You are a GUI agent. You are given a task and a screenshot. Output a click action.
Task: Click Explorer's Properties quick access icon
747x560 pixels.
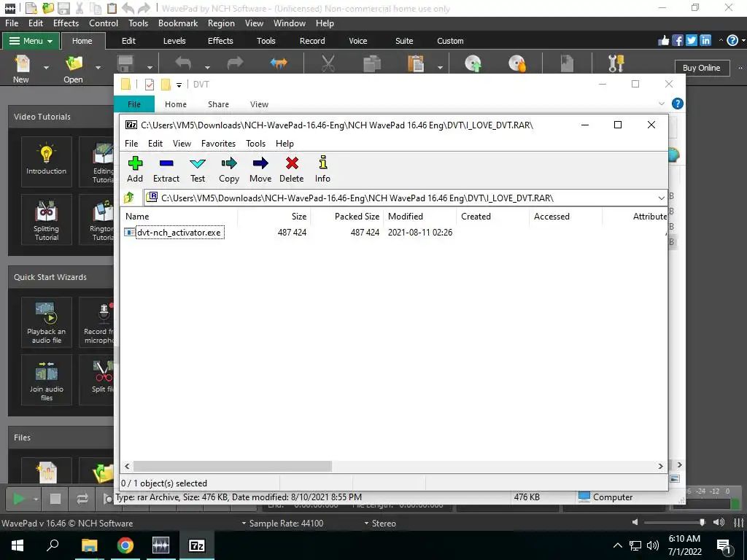(149, 85)
